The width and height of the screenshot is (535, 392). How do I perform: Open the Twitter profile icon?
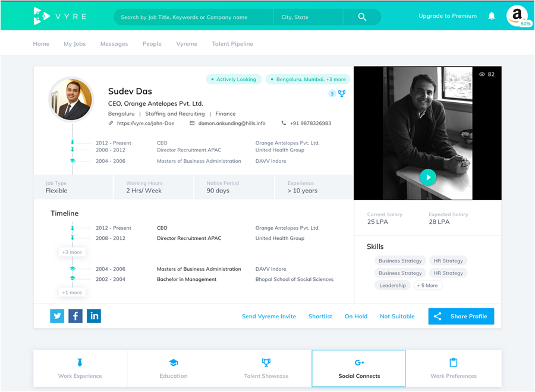click(x=57, y=316)
